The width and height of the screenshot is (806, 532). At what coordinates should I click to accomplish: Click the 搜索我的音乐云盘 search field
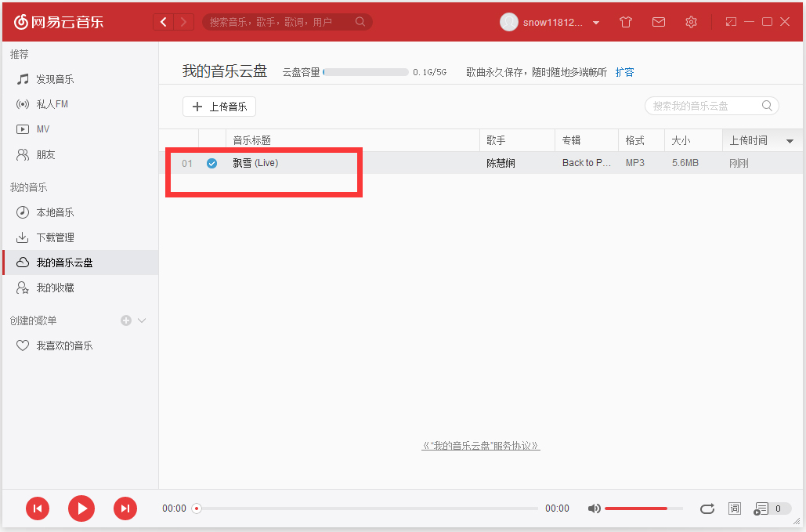[705, 105]
